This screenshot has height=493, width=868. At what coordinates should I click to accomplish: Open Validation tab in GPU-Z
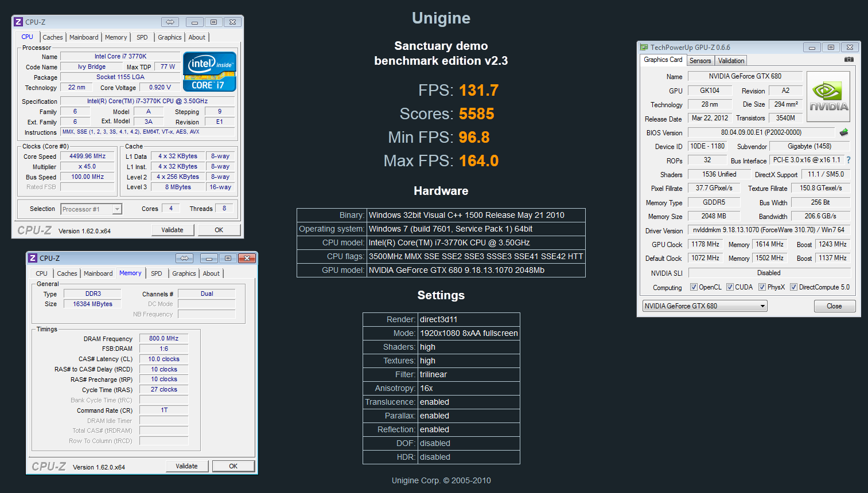731,61
